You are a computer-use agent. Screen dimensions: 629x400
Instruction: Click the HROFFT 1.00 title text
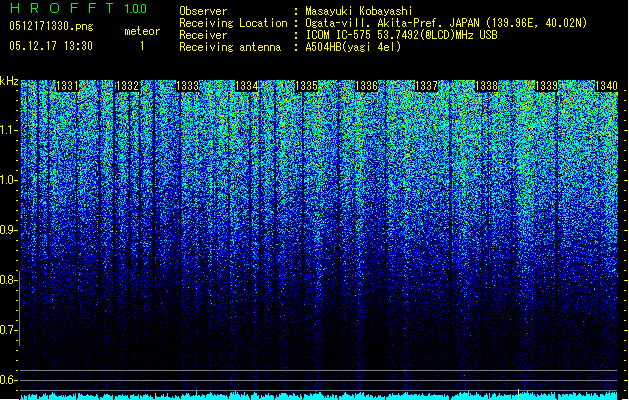[x=79, y=8]
